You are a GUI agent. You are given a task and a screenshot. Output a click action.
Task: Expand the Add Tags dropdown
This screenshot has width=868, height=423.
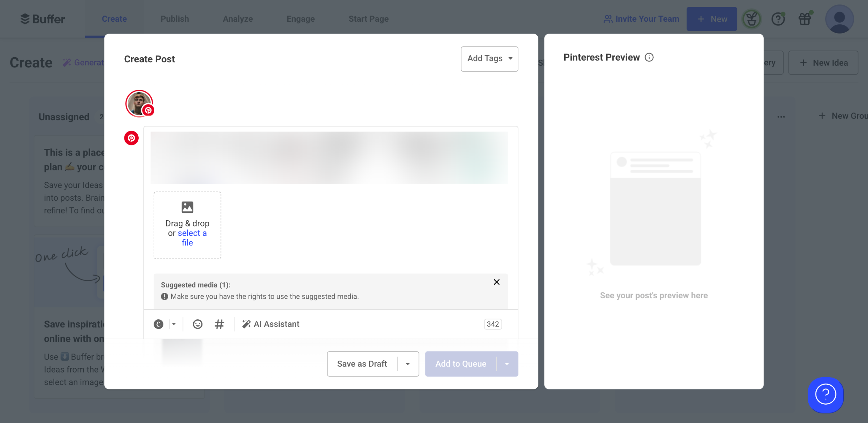pyautogui.click(x=489, y=59)
